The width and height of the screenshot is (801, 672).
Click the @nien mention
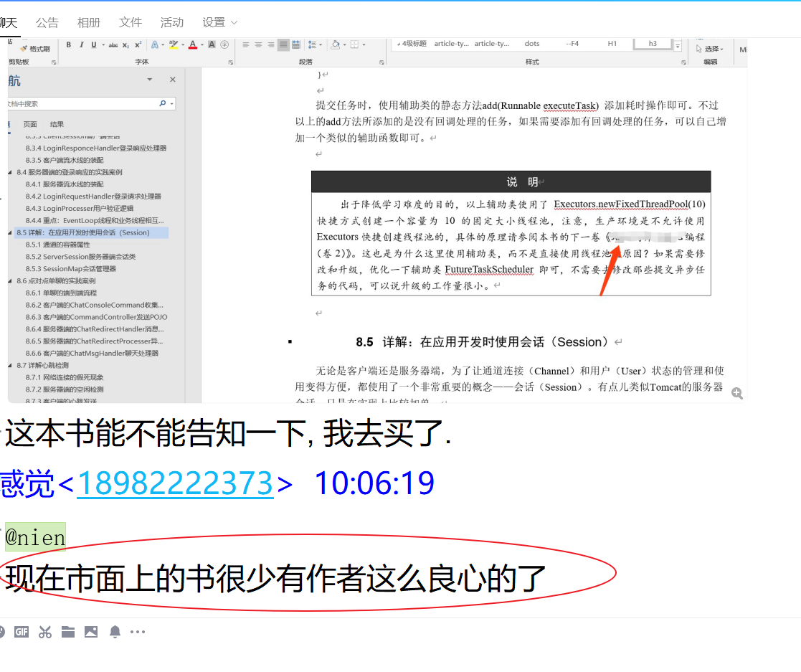35,537
